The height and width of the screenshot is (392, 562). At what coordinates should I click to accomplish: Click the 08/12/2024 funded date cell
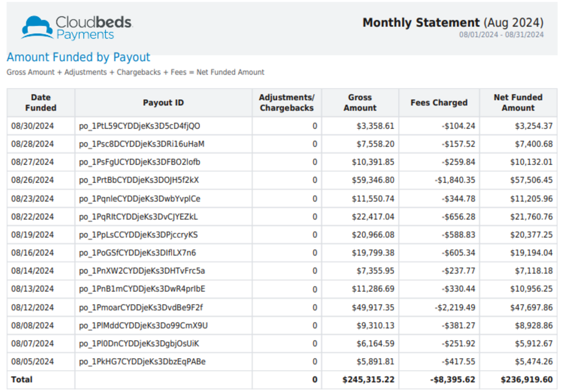click(x=32, y=307)
